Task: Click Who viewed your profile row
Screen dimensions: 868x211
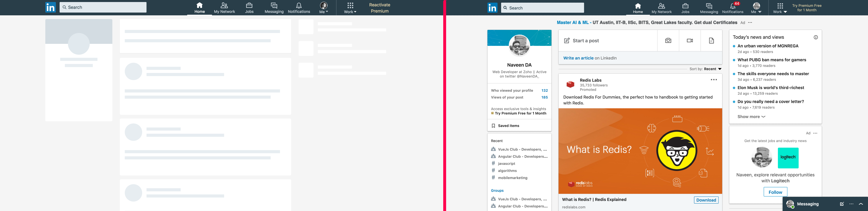Action: (519, 90)
